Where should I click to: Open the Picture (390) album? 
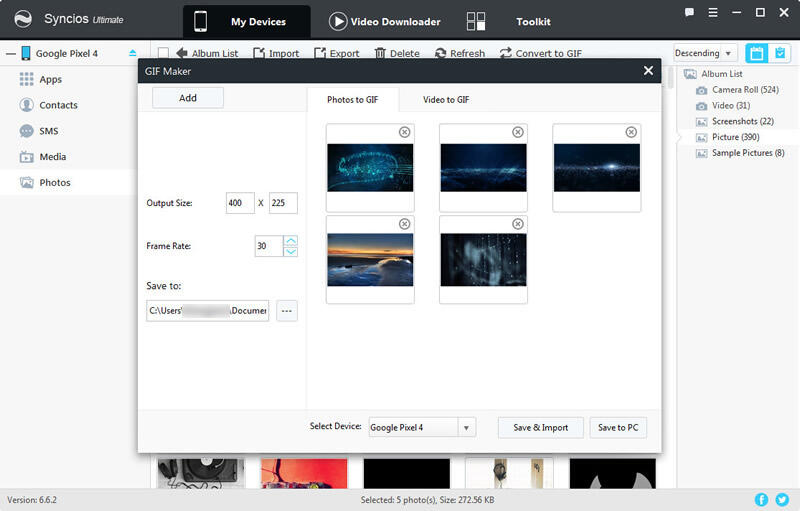[x=728, y=137]
